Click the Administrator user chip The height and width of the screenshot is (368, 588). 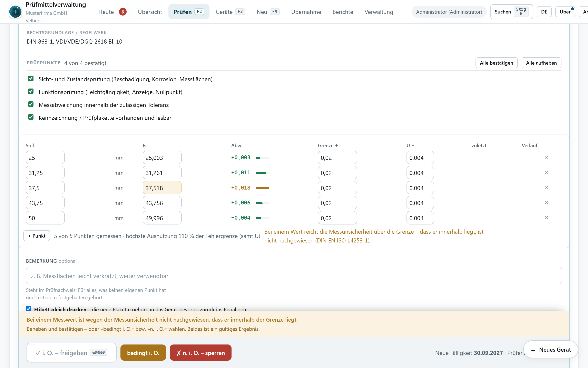tap(449, 12)
